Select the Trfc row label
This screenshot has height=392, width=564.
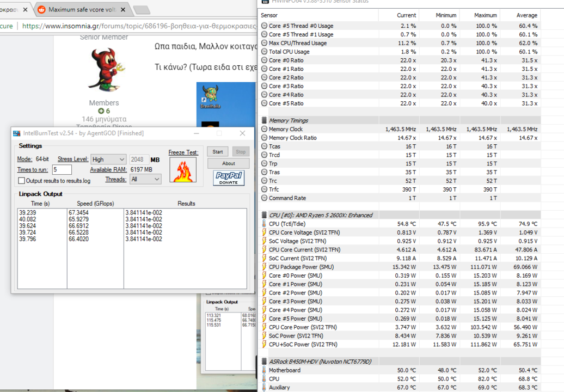274,189
